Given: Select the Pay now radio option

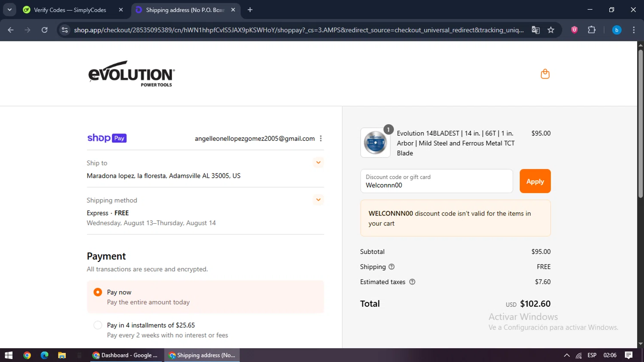Looking at the screenshot, I should pos(98,292).
